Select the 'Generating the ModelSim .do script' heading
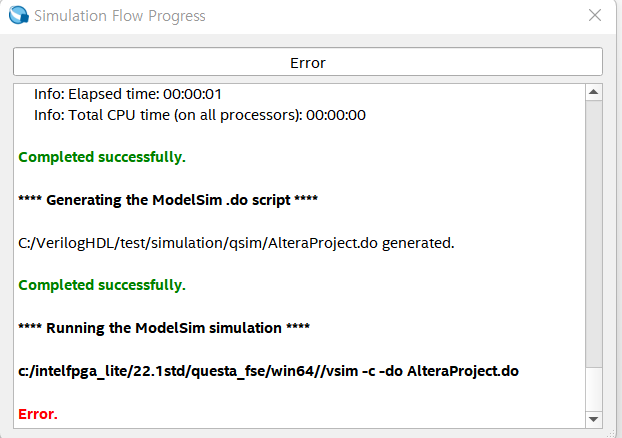 (168, 199)
